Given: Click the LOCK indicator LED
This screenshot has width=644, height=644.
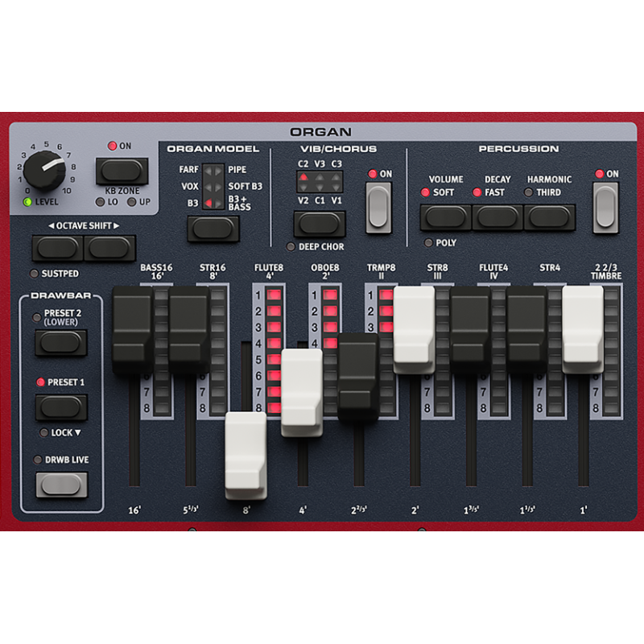Looking at the screenshot, I should (43, 432).
